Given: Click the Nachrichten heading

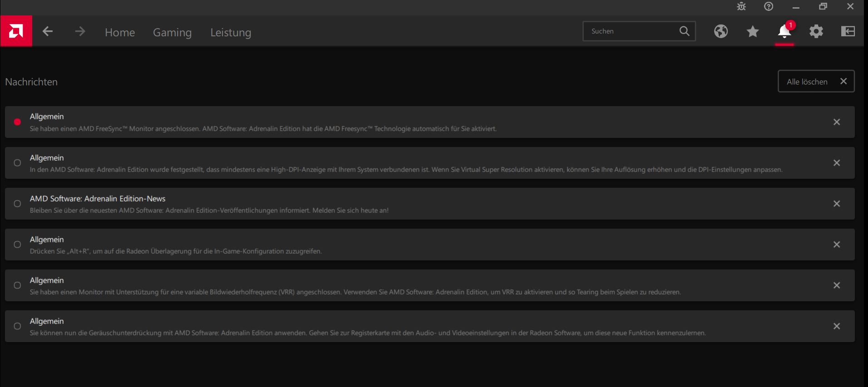Looking at the screenshot, I should click(x=31, y=82).
